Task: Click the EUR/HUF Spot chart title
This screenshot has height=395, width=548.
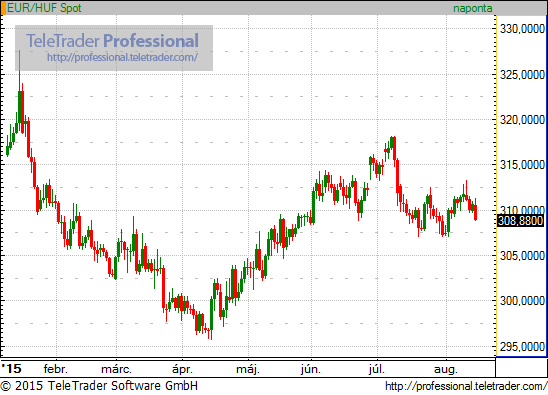Action: click(x=44, y=8)
